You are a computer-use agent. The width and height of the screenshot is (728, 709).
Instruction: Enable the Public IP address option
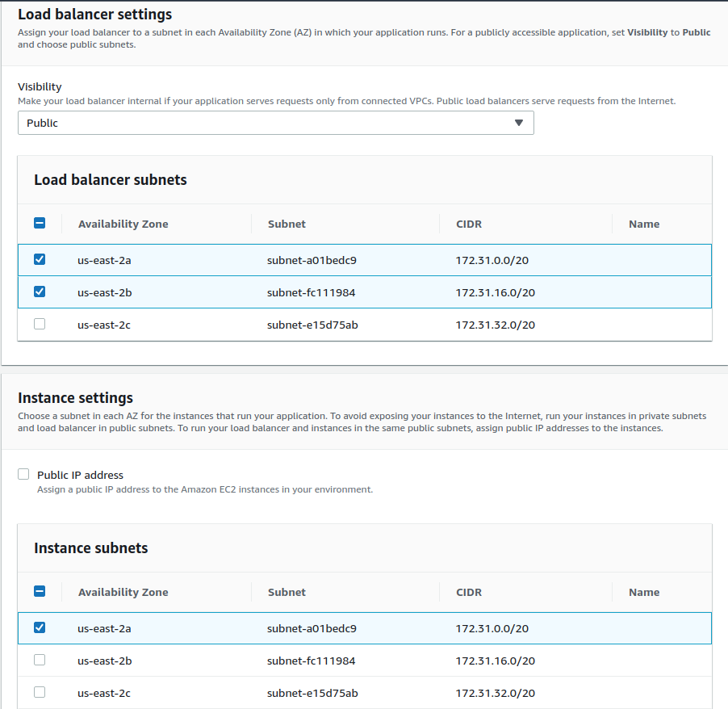23,474
